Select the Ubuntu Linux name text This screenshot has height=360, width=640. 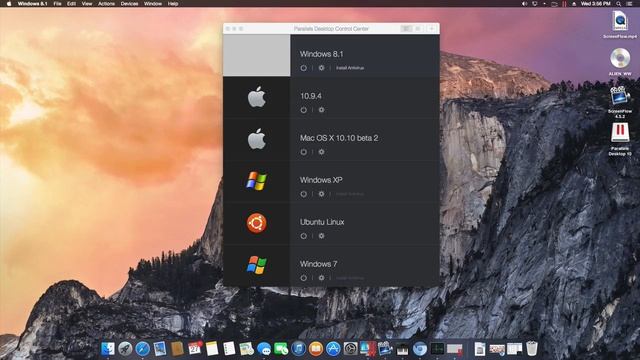click(x=322, y=222)
